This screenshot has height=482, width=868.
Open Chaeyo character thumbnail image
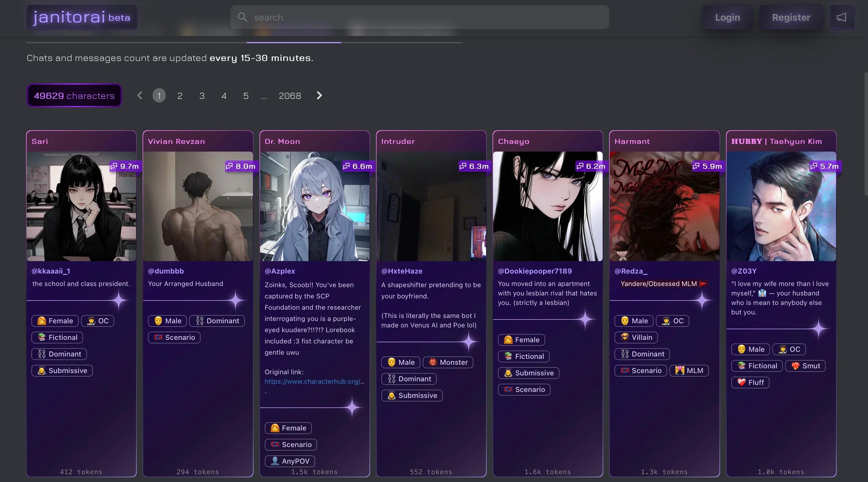[548, 206]
